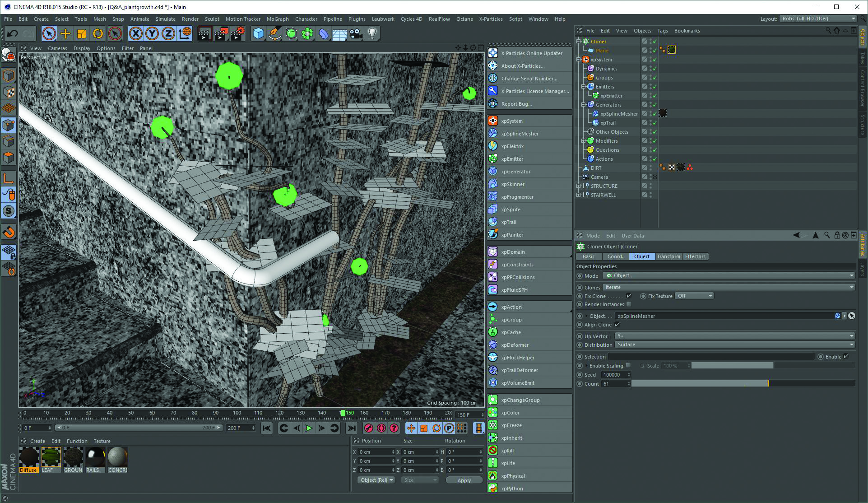The height and width of the screenshot is (503, 868).
Task: Expand the STRUCTURE object in tree
Action: (579, 186)
